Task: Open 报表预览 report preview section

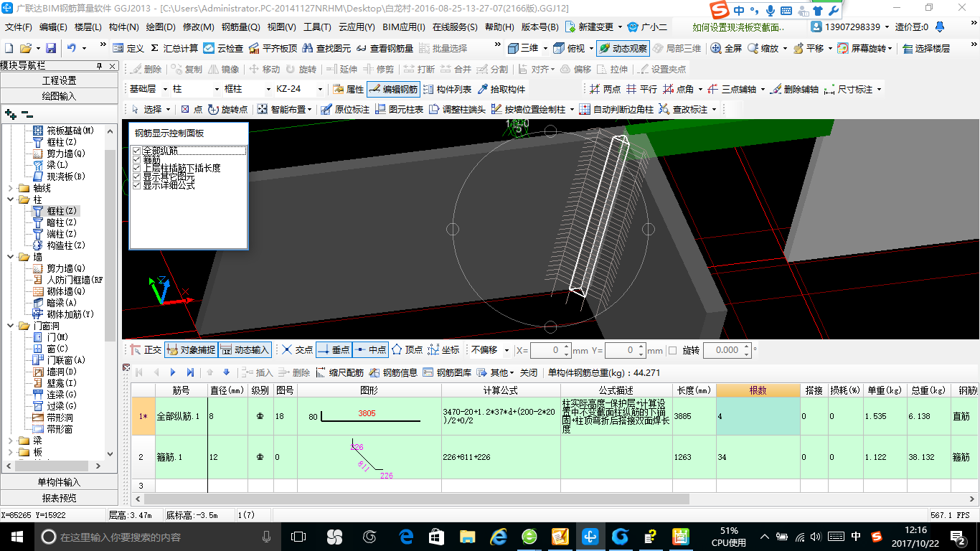Action: 60,498
